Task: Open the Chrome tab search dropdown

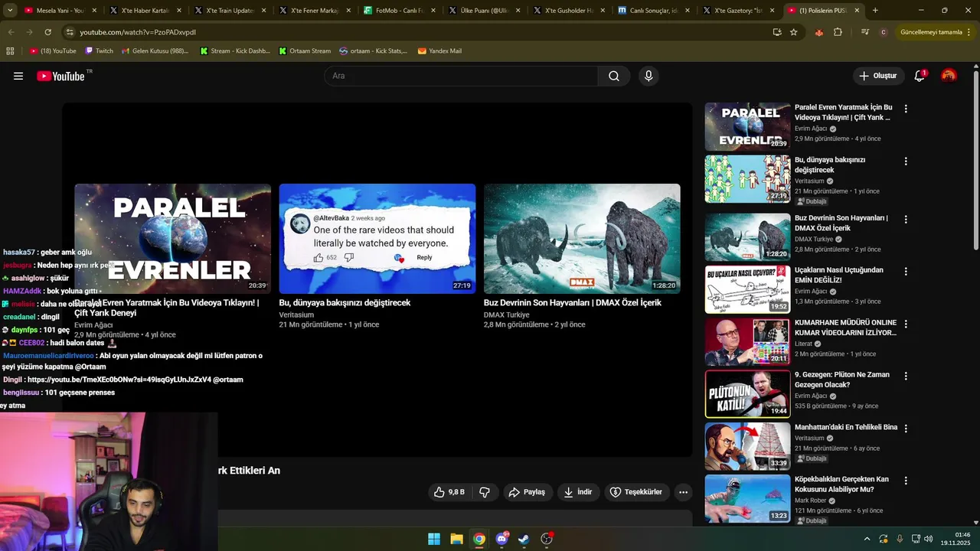Action: tap(10, 11)
